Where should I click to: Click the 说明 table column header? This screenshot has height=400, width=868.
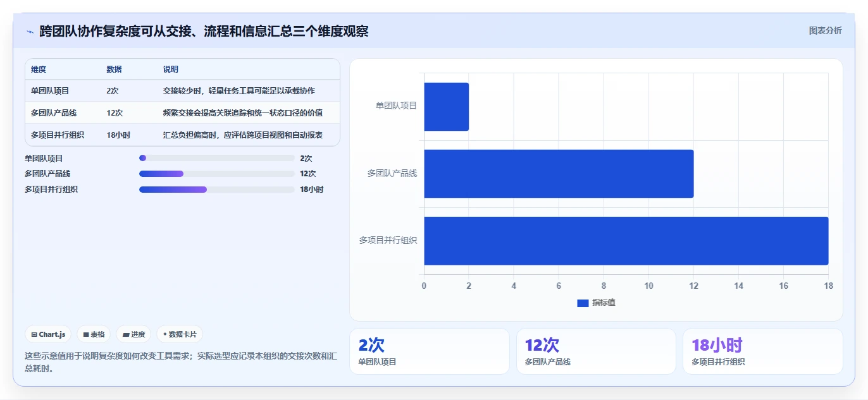pos(171,70)
